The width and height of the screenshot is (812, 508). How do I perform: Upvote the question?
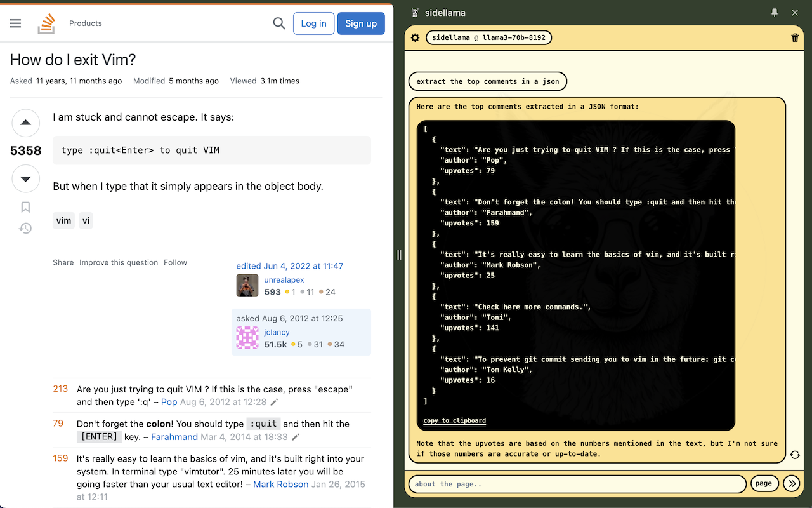point(25,123)
